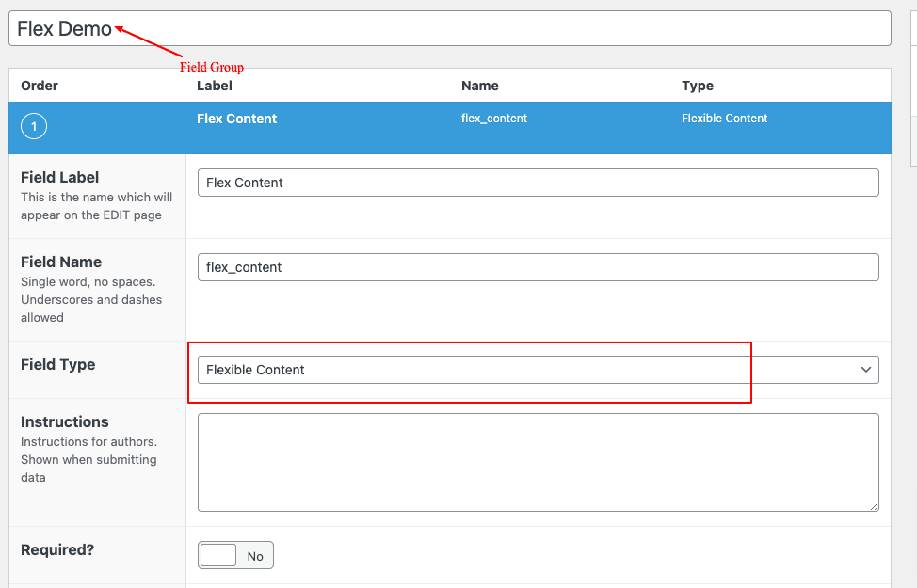
Task: Click the Name column header
Action: coord(479,86)
